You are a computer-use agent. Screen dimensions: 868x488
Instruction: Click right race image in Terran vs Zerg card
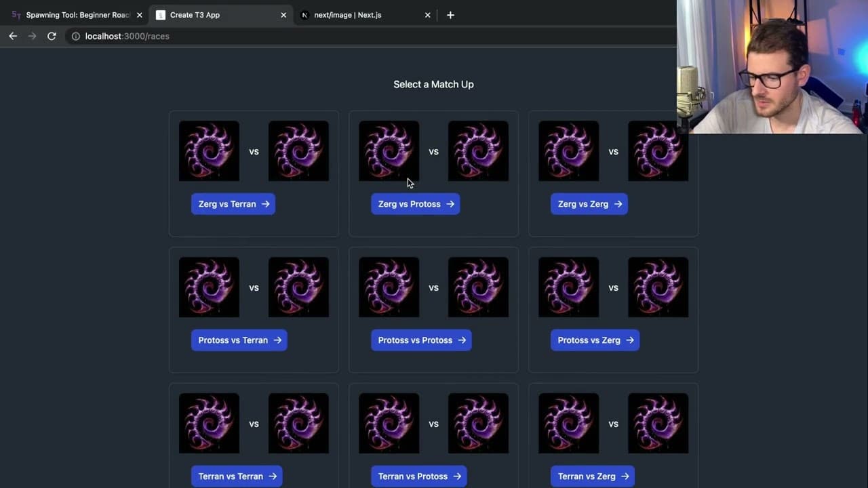pos(658,424)
